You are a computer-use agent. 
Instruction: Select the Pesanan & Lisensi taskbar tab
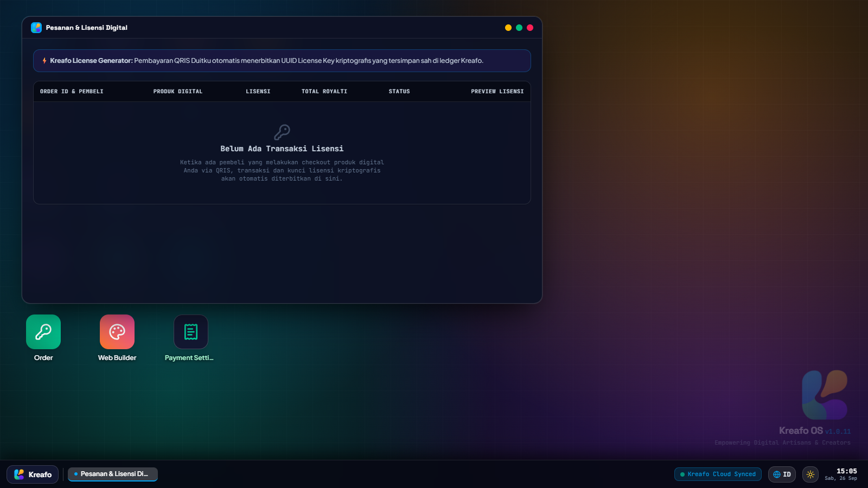[113, 474]
